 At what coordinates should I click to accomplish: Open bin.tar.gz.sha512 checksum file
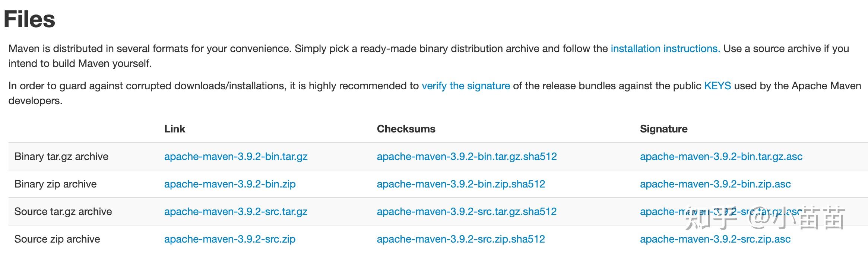467,157
